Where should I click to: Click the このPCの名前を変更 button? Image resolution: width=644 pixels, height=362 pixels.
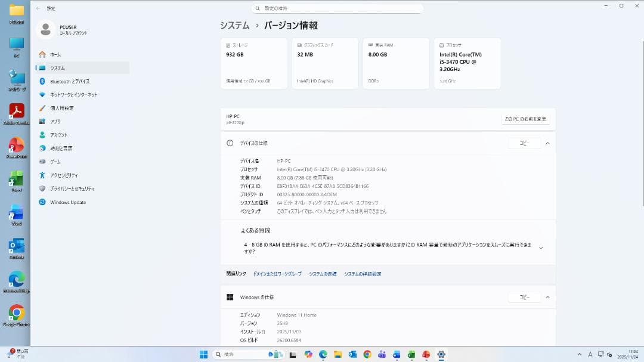point(525,119)
